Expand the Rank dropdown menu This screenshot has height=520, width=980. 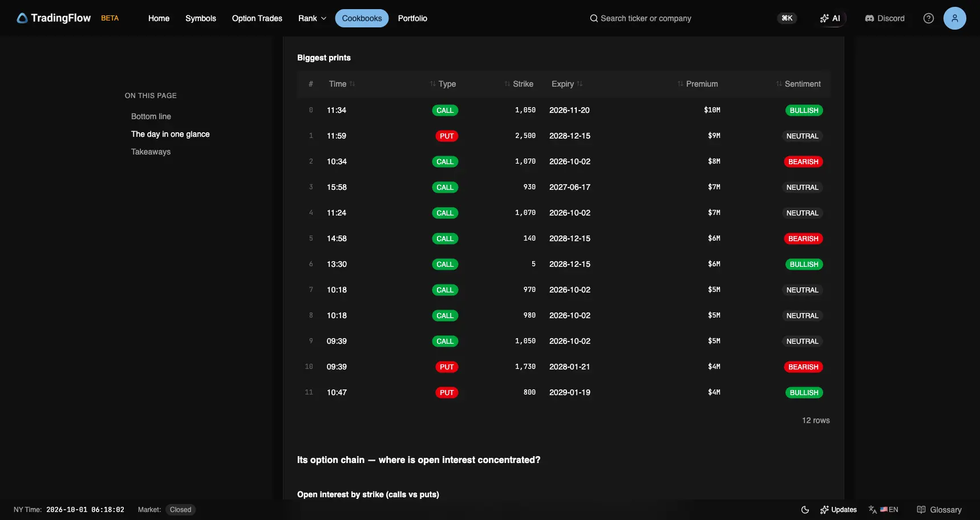tap(313, 18)
